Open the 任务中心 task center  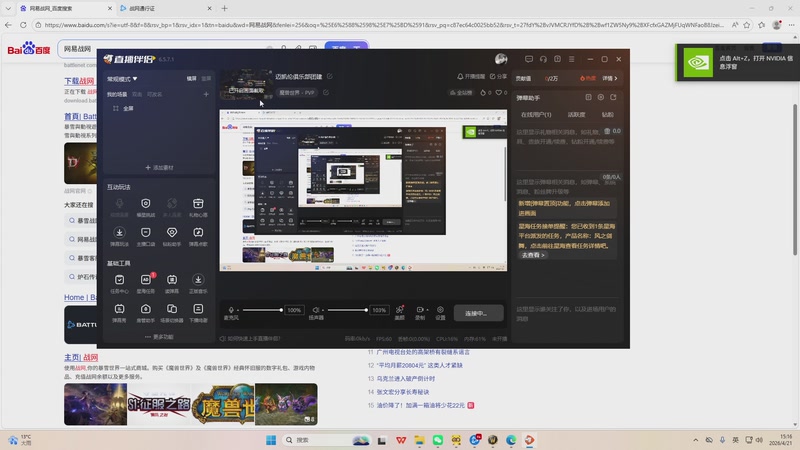point(119,280)
